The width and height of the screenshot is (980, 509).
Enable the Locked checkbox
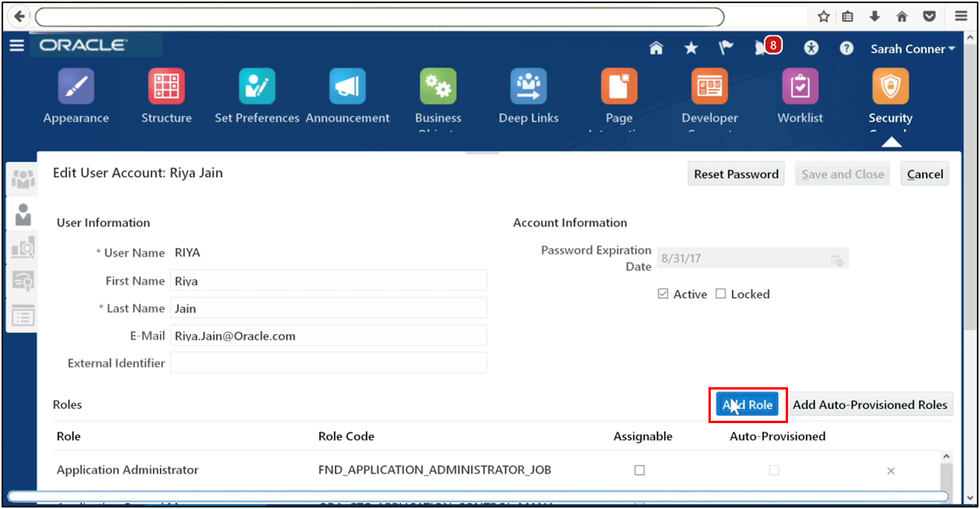pyautogui.click(x=719, y=294)
